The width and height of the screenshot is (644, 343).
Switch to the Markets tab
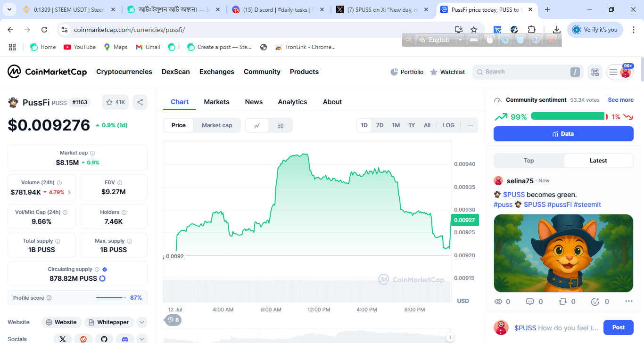[216, 102]
